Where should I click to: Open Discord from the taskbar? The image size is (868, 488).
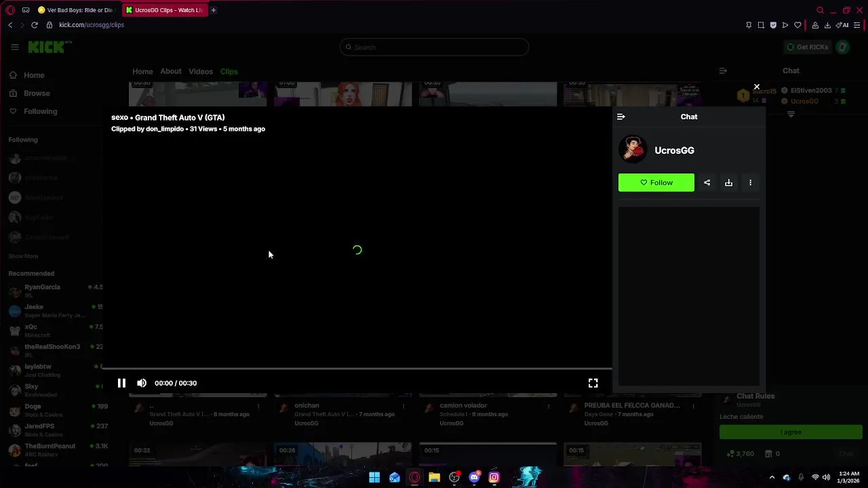pos(474,477)
